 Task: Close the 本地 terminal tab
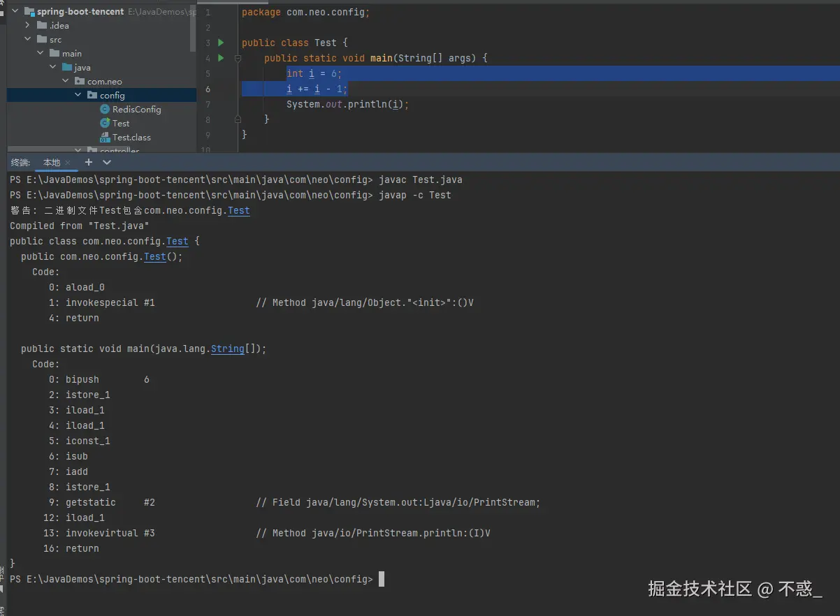coord(68,162)
